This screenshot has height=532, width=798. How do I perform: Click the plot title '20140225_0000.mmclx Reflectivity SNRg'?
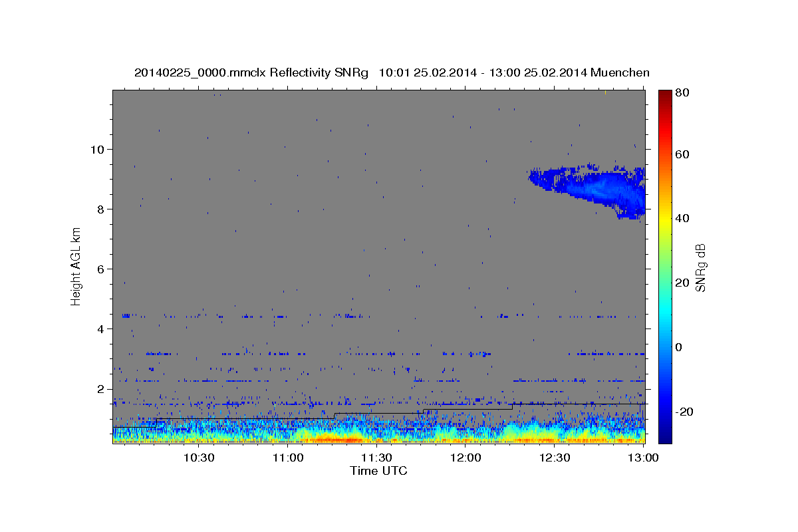(x=251, y=72)
